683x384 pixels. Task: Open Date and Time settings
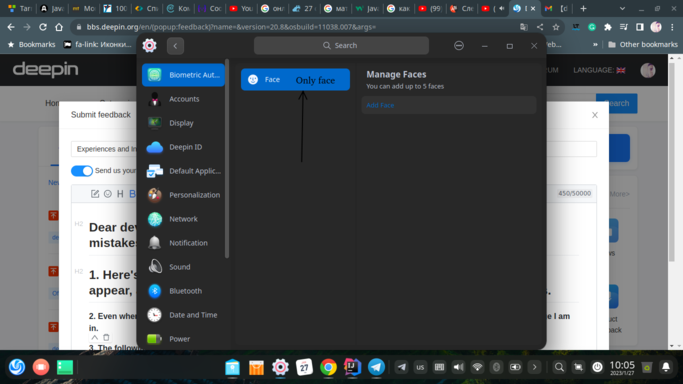(x=183, y=314)
